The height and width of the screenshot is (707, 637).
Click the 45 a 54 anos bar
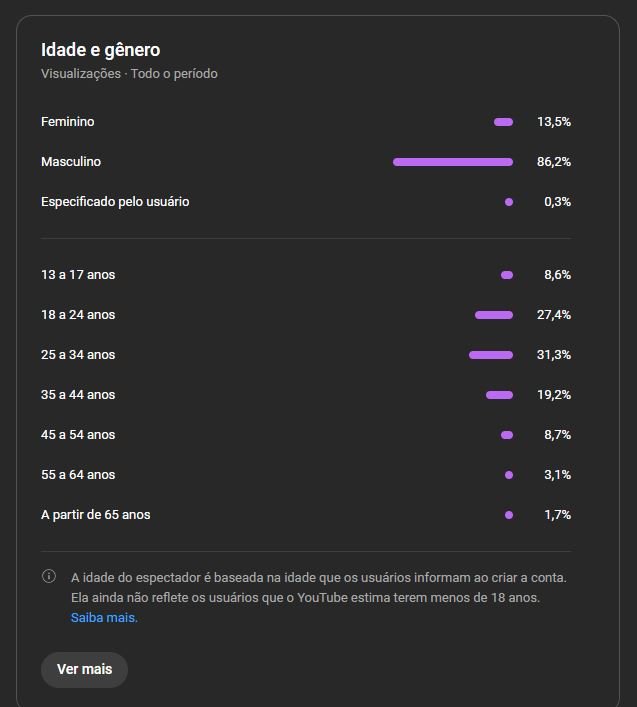click(507, 435)
